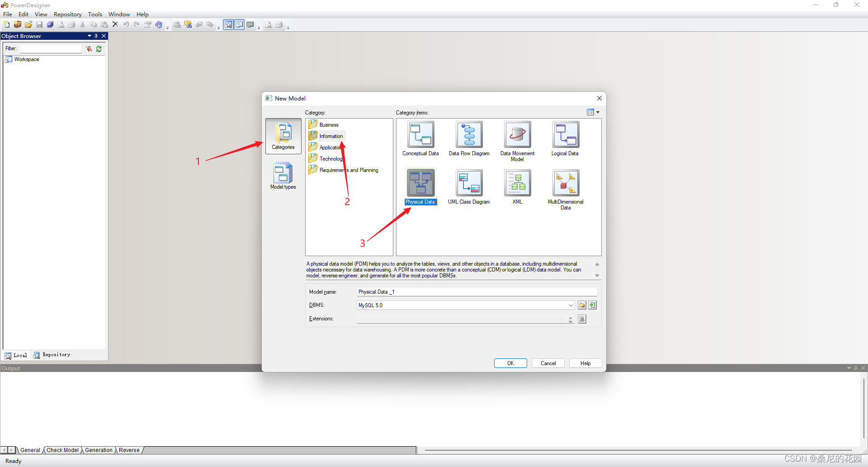Click the OK button

click(510, 363)
